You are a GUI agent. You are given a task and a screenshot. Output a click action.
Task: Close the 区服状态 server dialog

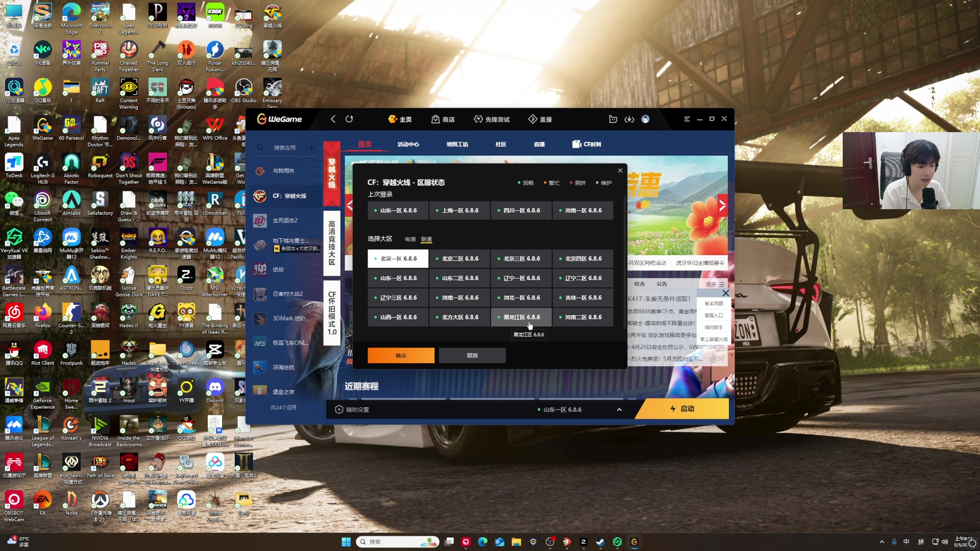[620, 170]
